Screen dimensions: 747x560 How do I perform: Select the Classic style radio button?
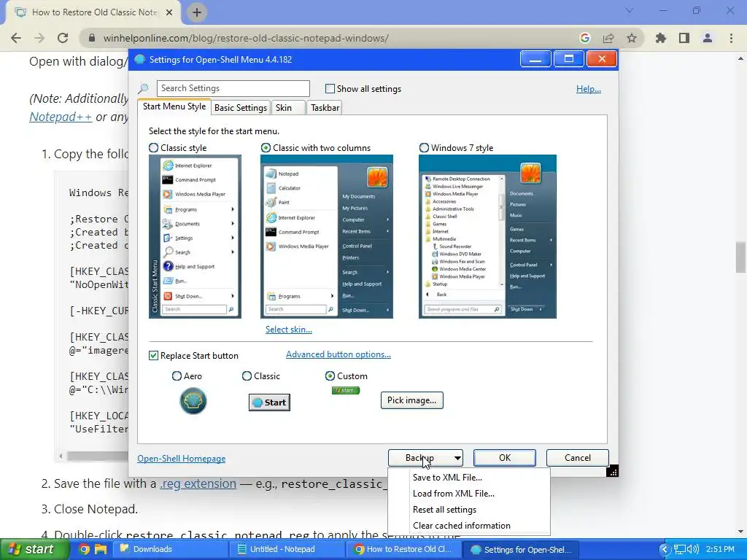153,148
